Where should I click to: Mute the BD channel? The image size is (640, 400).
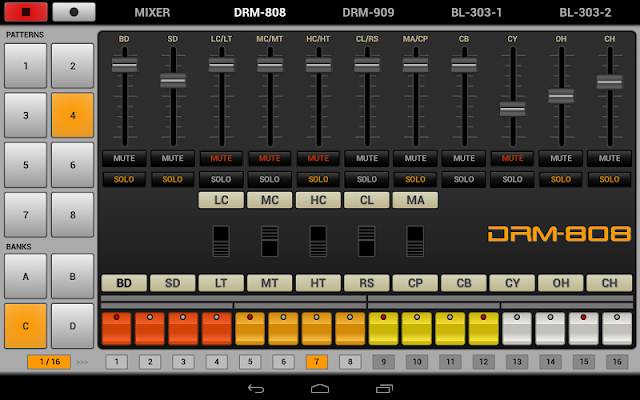(x=124, y=158)
